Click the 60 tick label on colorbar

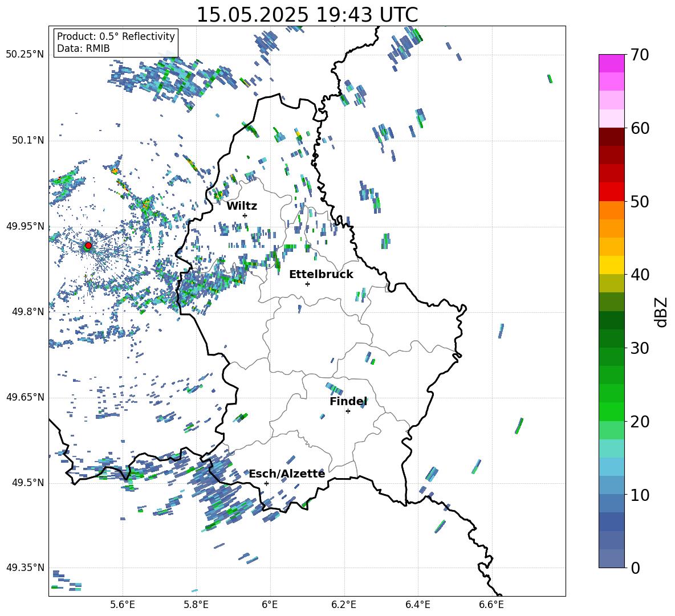tap(639, 128)
